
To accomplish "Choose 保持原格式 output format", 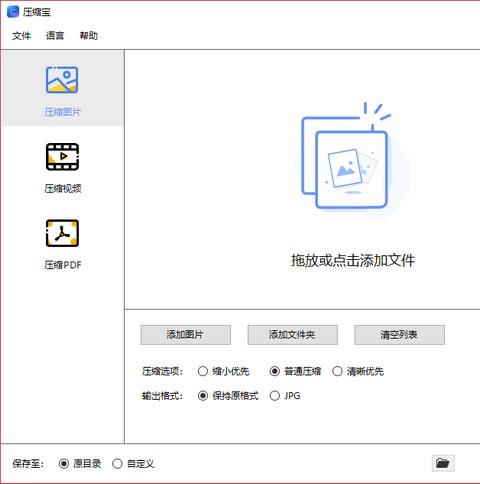I will click(x=228, y=396).
